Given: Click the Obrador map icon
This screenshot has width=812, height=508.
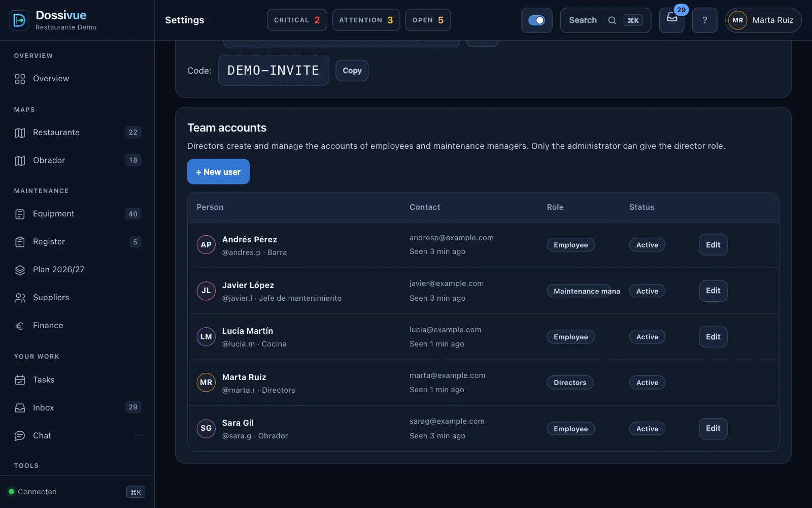Looking at the screenshot, I should (x=20, y=161).
